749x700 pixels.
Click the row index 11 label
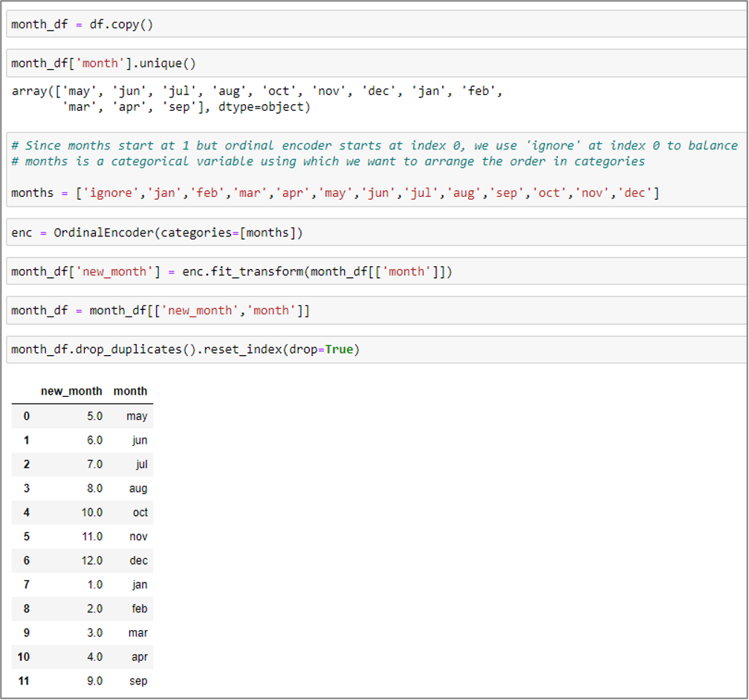click(24, 681)
